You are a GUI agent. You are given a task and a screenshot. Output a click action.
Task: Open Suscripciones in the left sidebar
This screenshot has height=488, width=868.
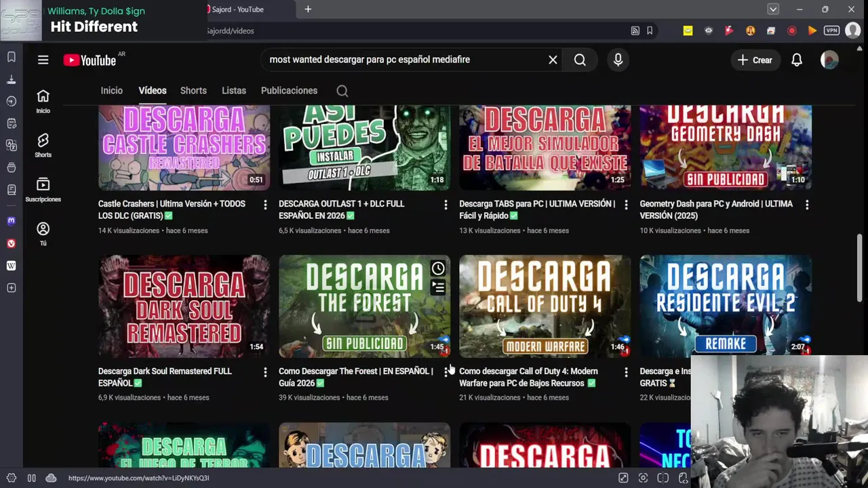pyautogui.click(x=43, y=190)
